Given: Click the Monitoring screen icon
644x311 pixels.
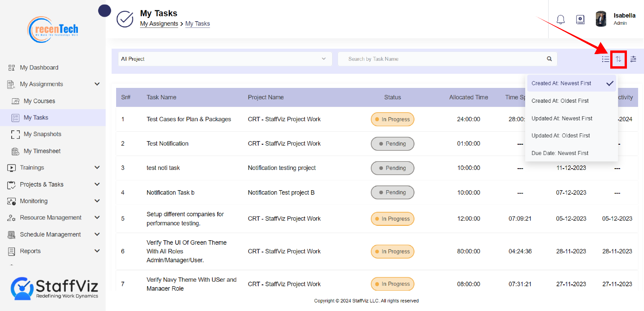Looking at the screenshot, I should tap(12, 201).
